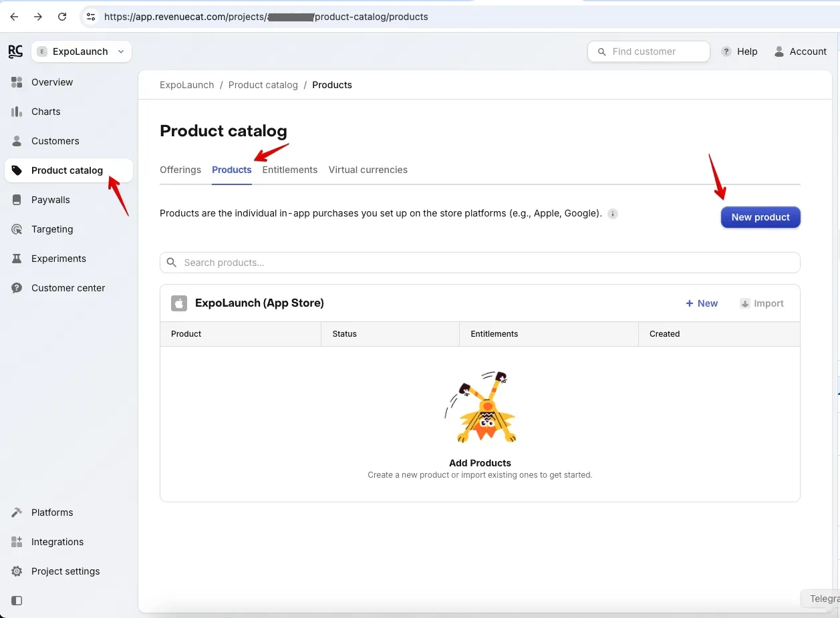Collapse the sidebar with the panel icon

[17, 601]
